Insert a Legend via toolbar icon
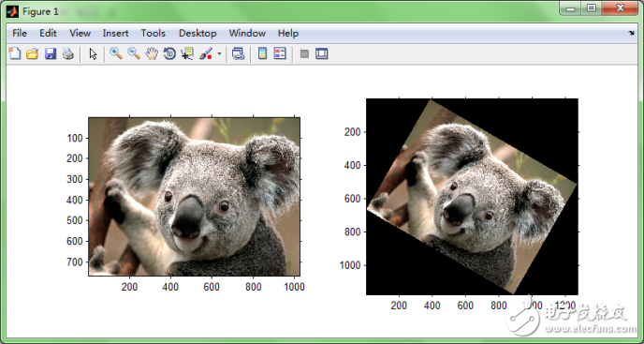Screen dimensions: 644x344 (x=280, y=53)
